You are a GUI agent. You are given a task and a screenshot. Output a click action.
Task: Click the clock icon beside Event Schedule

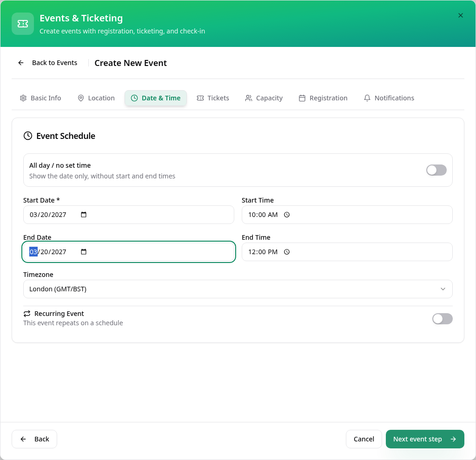click(x=28, y=136)
